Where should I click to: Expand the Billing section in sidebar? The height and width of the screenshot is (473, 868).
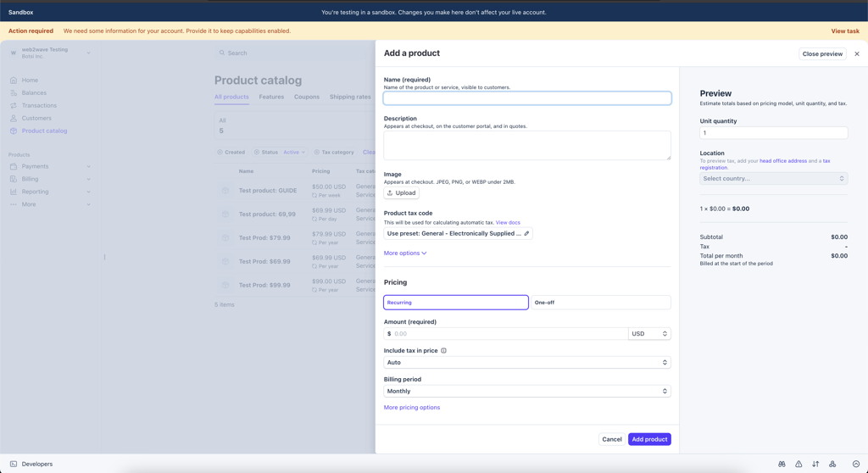88,179
